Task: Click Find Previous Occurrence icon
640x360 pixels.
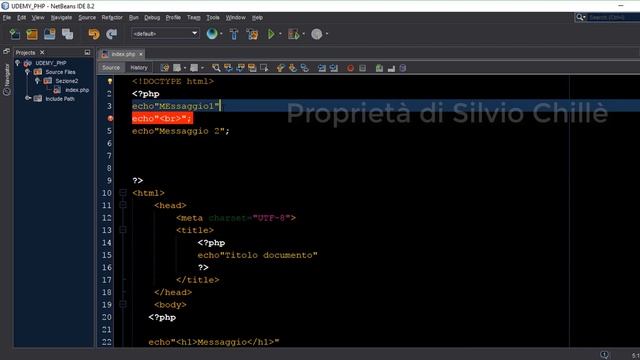Action: [228, 68]
